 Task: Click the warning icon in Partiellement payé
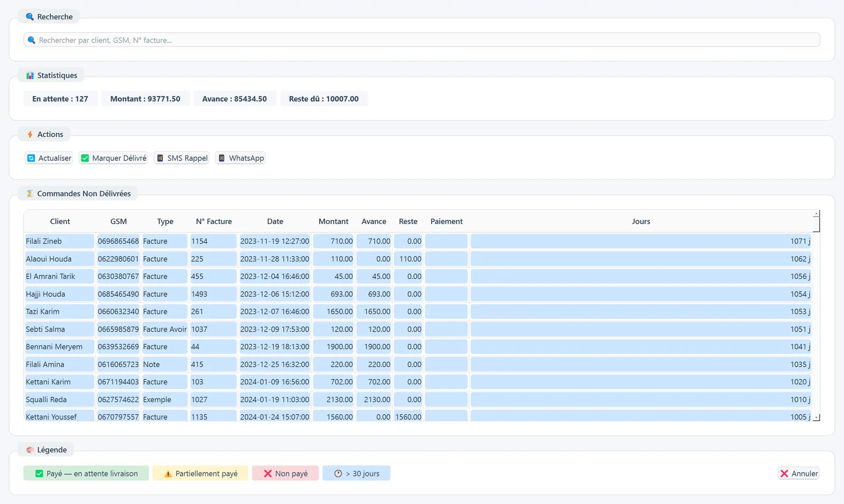coord(168,474)
